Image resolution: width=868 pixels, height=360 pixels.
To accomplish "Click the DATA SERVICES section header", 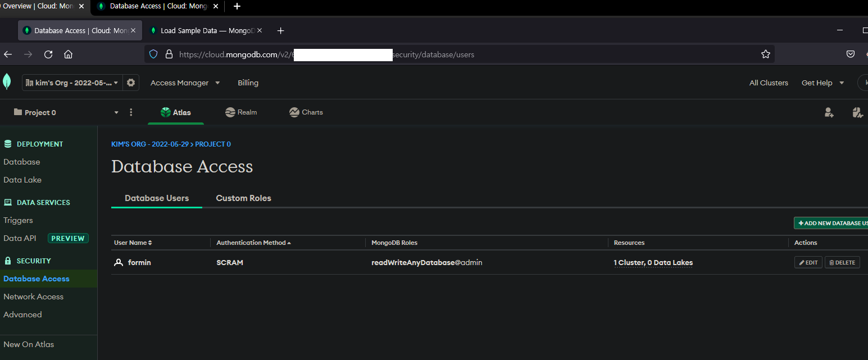I will pyautogui.click(x=43, y=202).
